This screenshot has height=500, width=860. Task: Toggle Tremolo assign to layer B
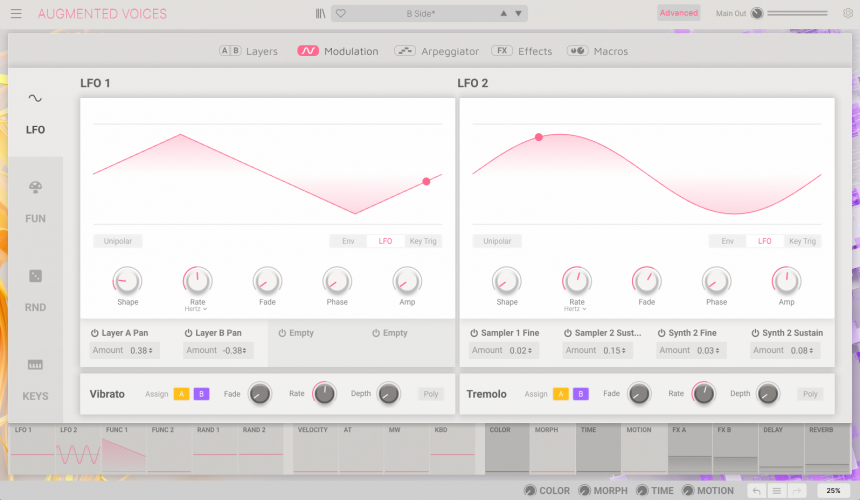point(581,394)
